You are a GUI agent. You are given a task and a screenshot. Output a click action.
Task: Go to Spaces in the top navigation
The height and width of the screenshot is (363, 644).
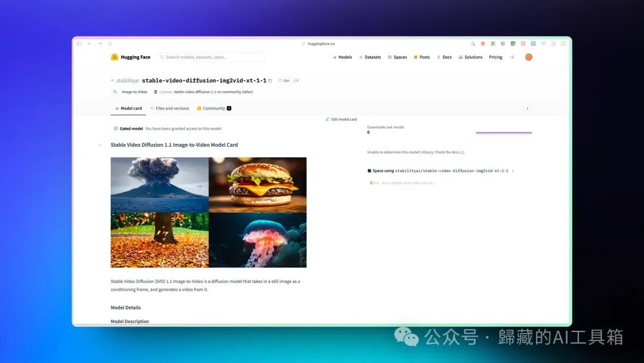[397, 57]
